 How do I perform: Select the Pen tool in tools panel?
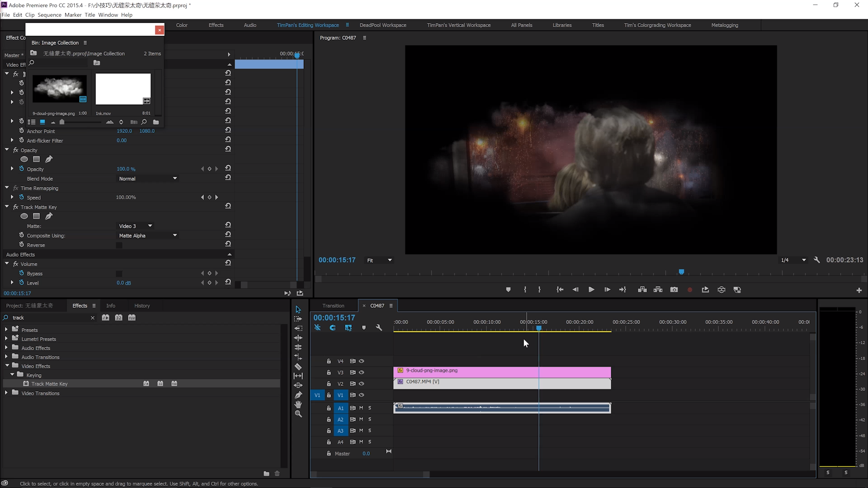298,395
